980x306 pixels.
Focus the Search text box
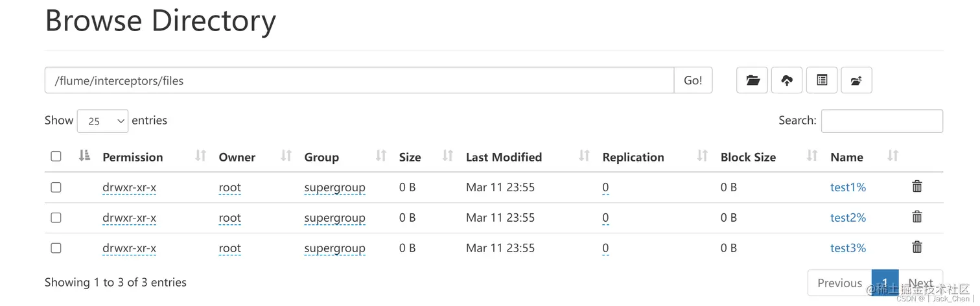(x=881, y=121)
